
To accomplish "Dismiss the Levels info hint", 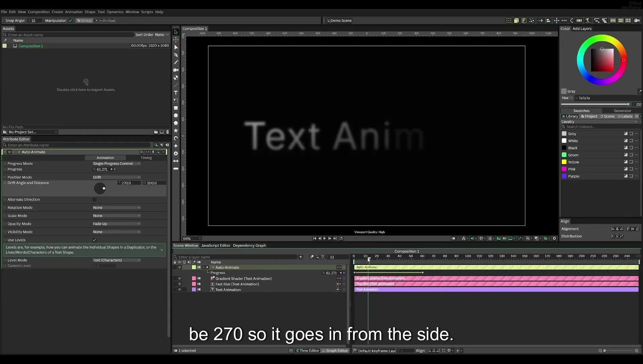I will (x=162, y=250).
